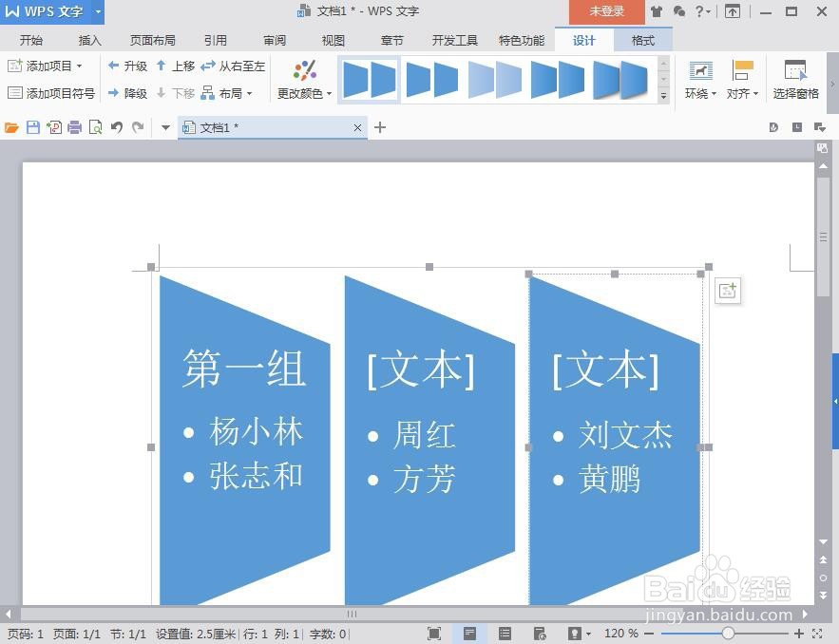Click the vertical scrollbar down arrow
The image size is (839, 644).
tap(823, 541)
